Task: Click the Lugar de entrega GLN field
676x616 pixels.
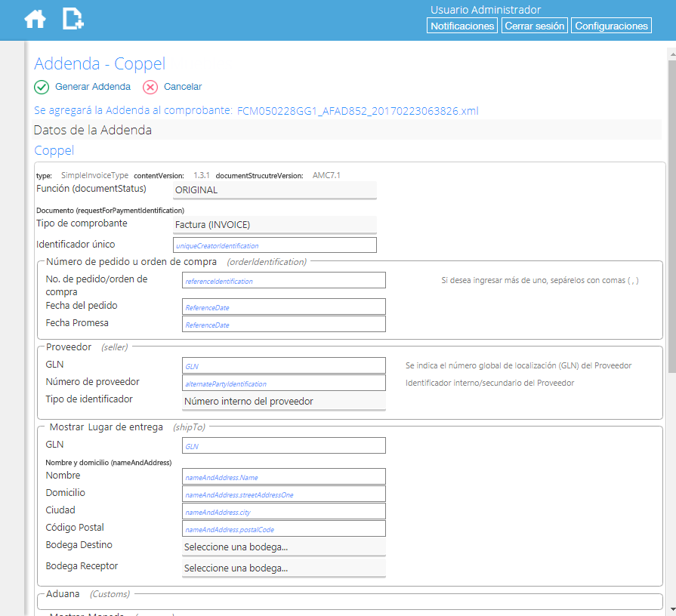Action: (284, 445)
